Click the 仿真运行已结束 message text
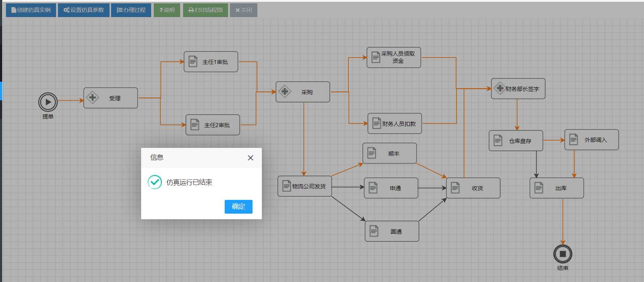This screenshot has width=644, height=282. pos(189,182)
